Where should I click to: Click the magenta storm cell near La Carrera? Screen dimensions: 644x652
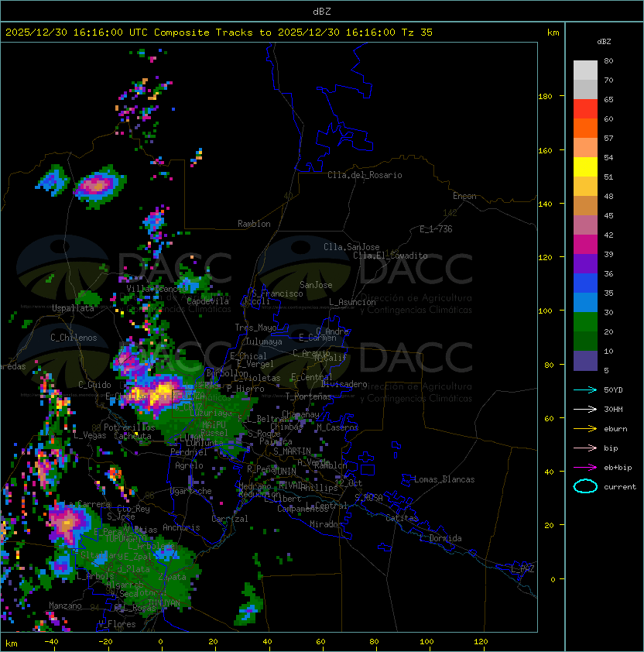pos(67,523)
